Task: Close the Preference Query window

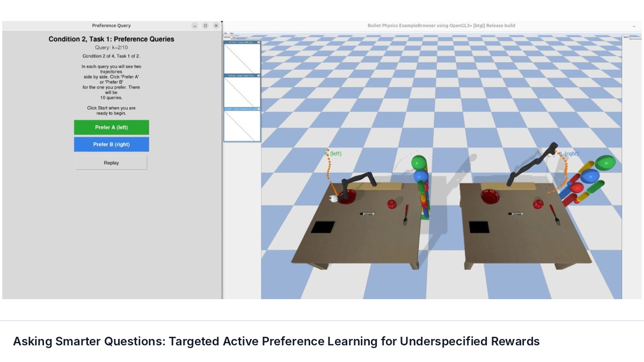Action: [216, 26]
